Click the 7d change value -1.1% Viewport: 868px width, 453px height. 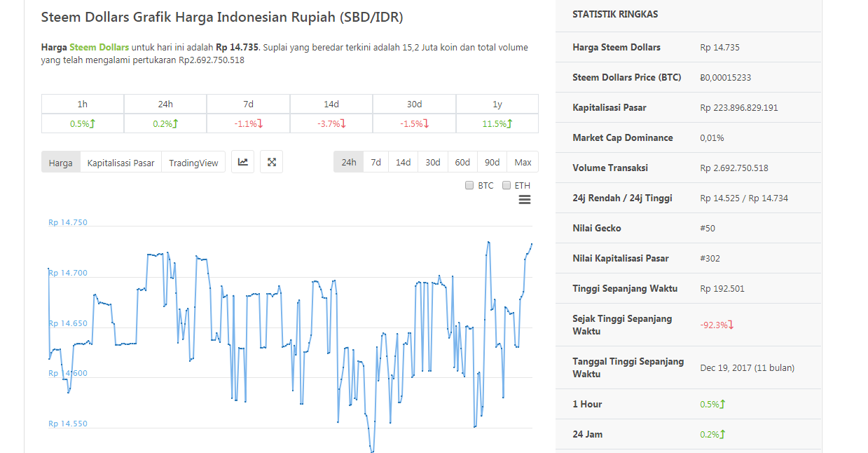pyautogui.click(x=248, y=123)
